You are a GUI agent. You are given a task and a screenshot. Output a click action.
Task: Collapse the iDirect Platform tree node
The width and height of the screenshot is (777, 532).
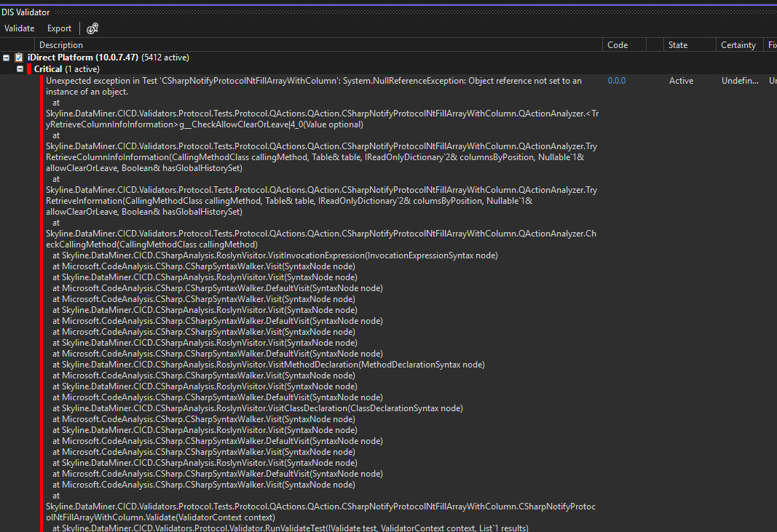click(7, 57)
